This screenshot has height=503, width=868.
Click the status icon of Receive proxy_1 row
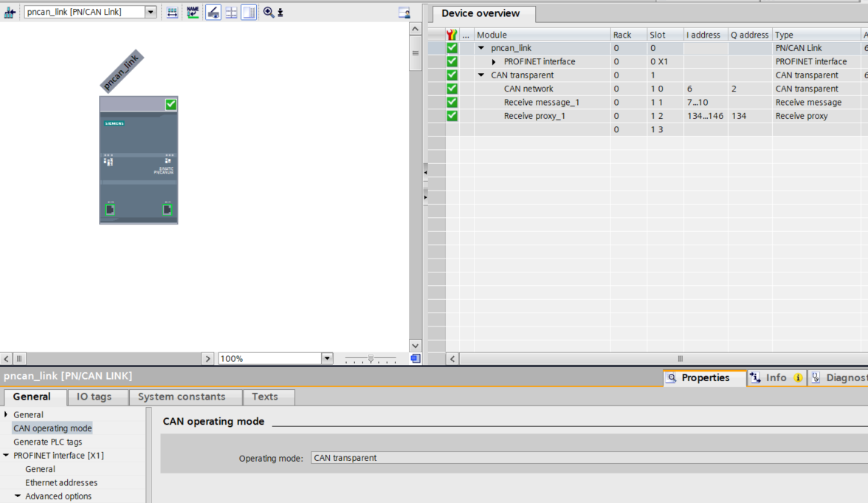pyautogui.click(x=452, y=116)
